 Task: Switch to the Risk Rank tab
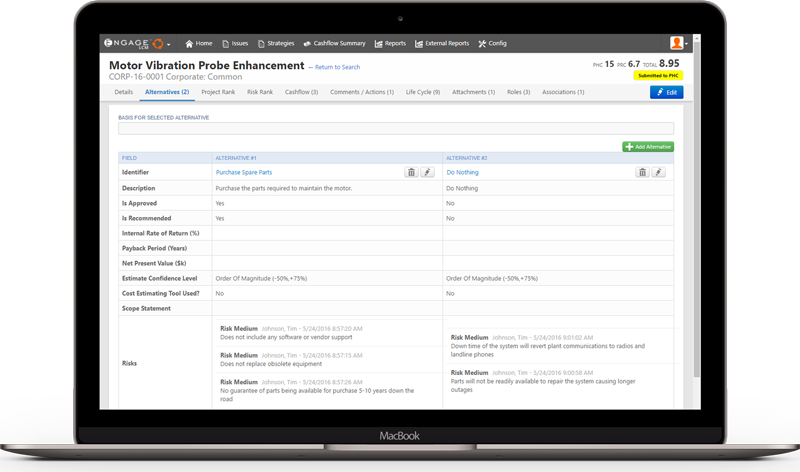click(x=260, y=92)
